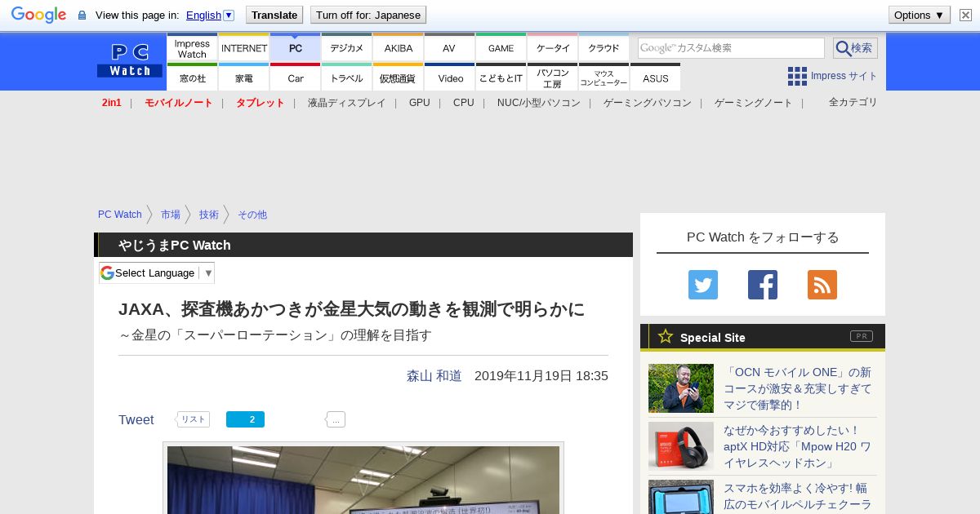Image resolution: width=980 pixels, height=514 pixels.
Task: Click the PR badge in Special Site
Action: click(x=862, y=336)
